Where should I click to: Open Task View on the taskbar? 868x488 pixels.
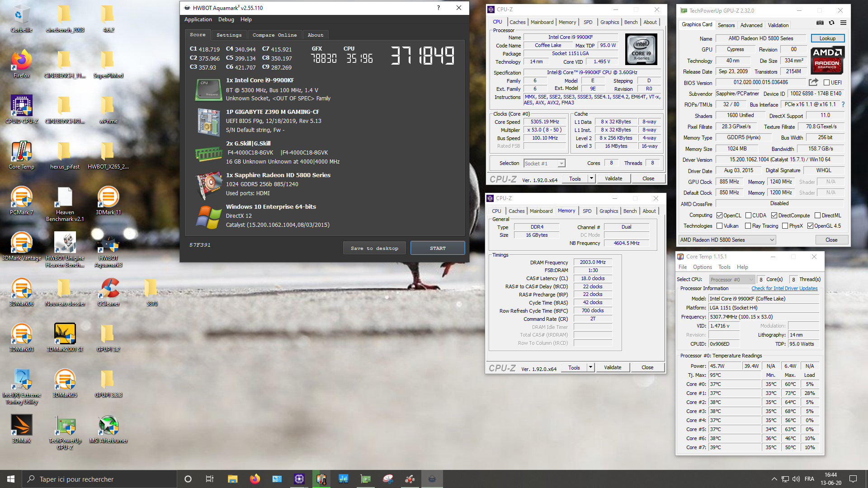coord(209,479)
